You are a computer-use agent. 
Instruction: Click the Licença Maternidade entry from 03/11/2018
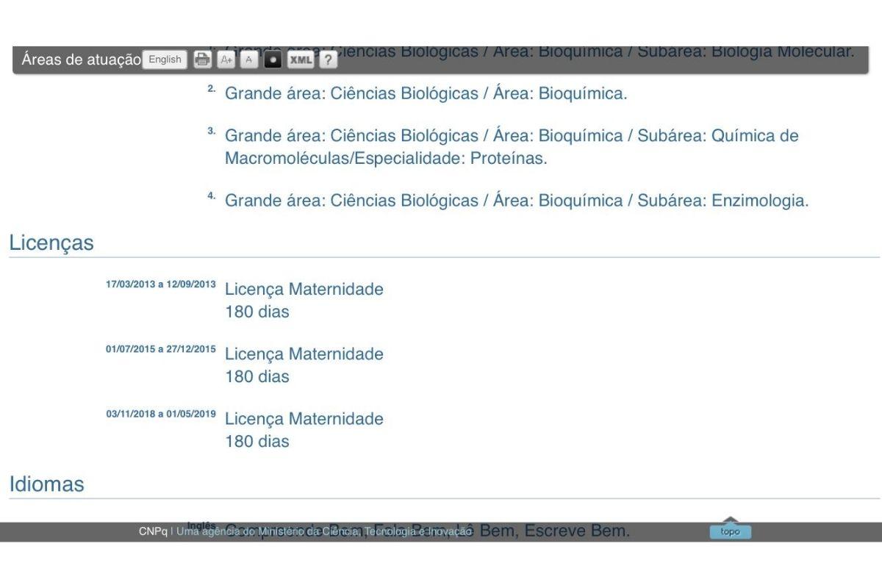point(304,419)
